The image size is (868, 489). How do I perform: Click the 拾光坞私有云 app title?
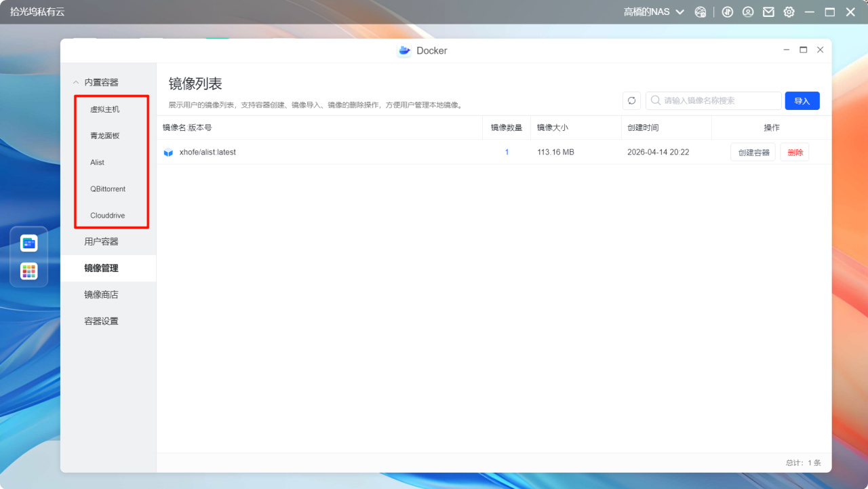[x=37, y=12]
